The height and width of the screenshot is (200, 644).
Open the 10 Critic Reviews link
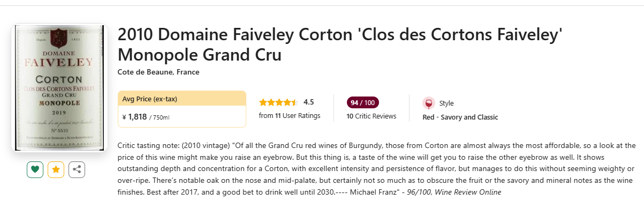[372, 116]
